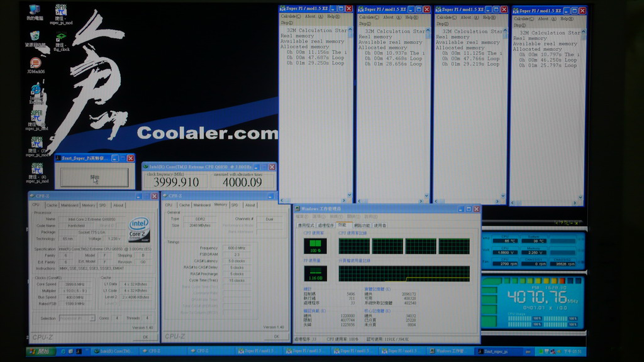Screen dimensions: 644x362
Task: Click the 1599.9 MHz rated FSB value
Action: [x=75, y=304]
